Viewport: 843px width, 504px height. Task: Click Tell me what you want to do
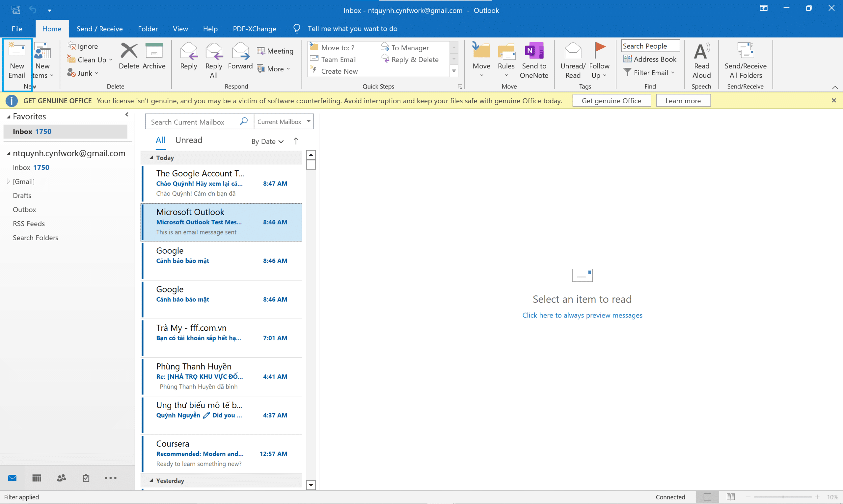[x=352, y=29]
